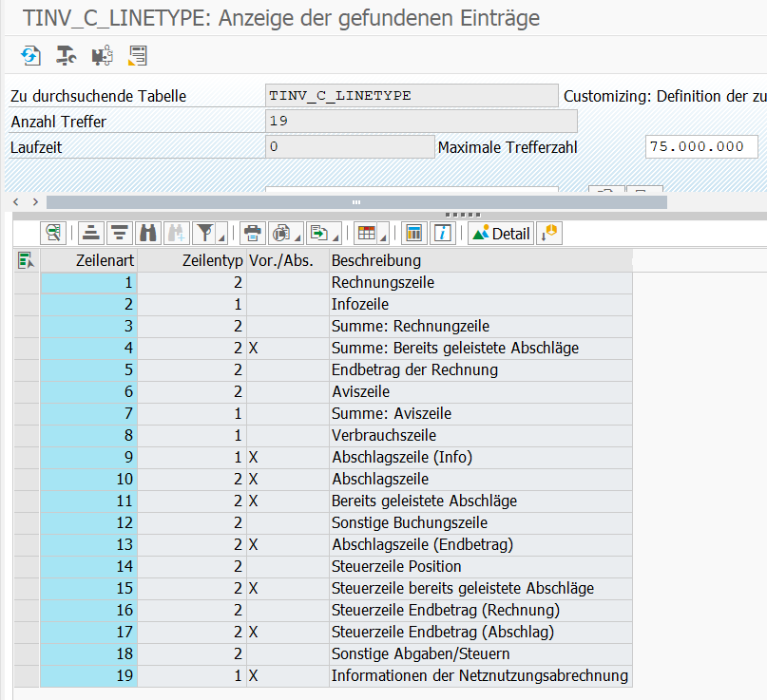
Task: Click the blue information 'i' icon
Action: [442, 233]
